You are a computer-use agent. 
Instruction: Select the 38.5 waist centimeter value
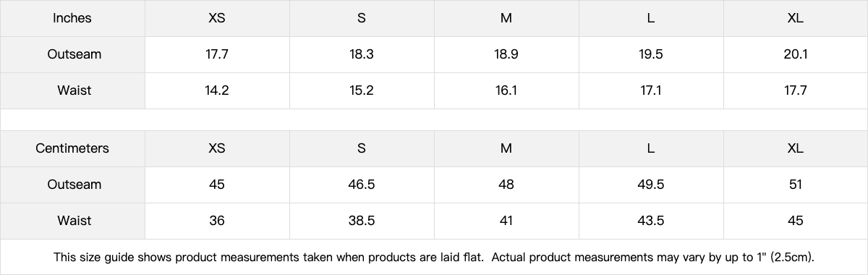362,221
